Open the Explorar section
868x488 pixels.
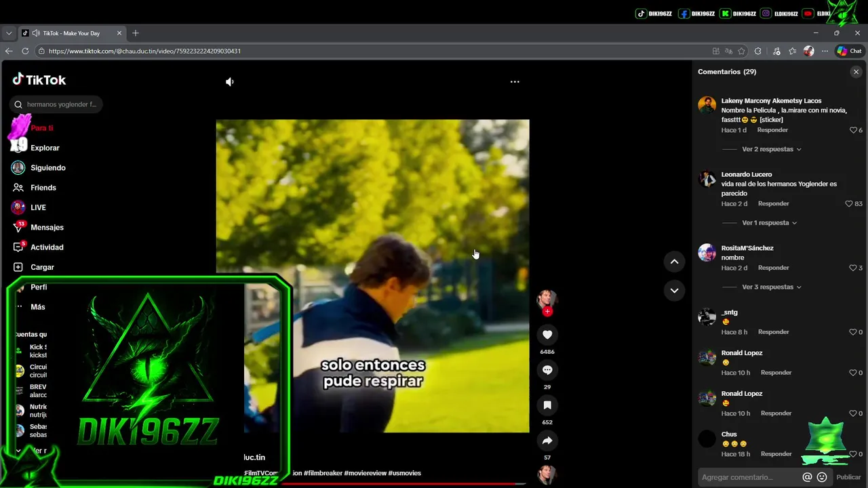point(45,148)
